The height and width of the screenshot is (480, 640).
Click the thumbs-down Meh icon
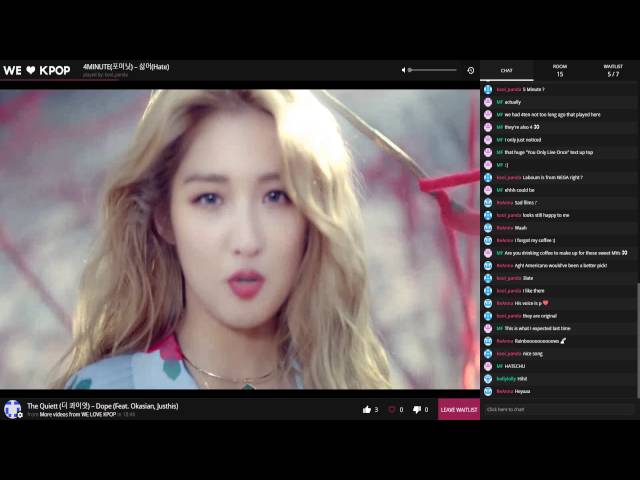click(x=417, y=409)
